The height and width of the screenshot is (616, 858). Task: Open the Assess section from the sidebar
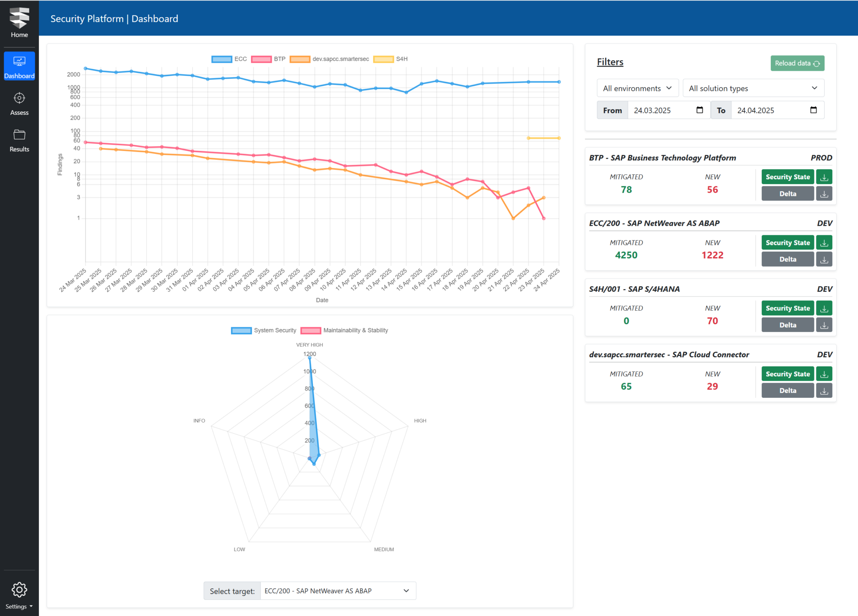pos(19,103)
